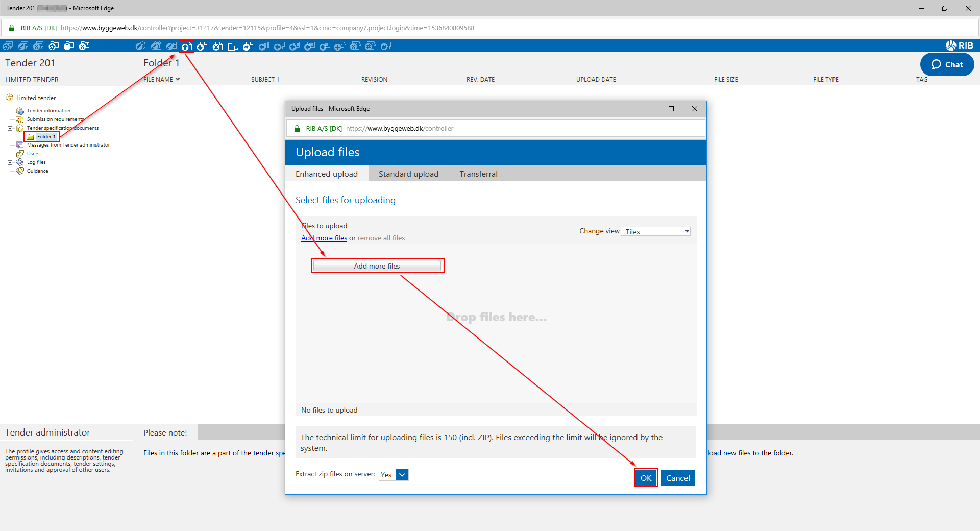The image size is (980, 531).
Task: Click OK to confirm upload
Action: coord(646,478)
